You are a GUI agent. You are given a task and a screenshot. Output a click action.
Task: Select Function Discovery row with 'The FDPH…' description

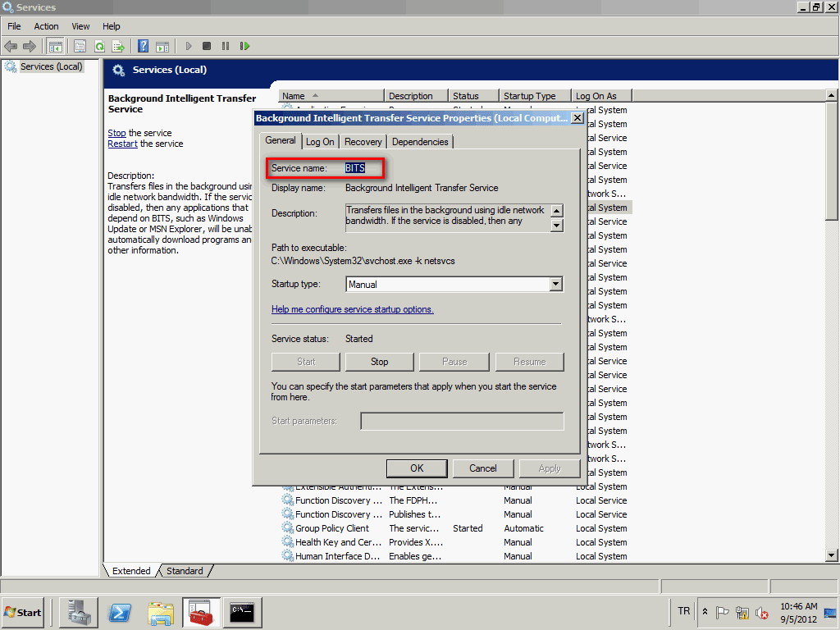[455, 500]
